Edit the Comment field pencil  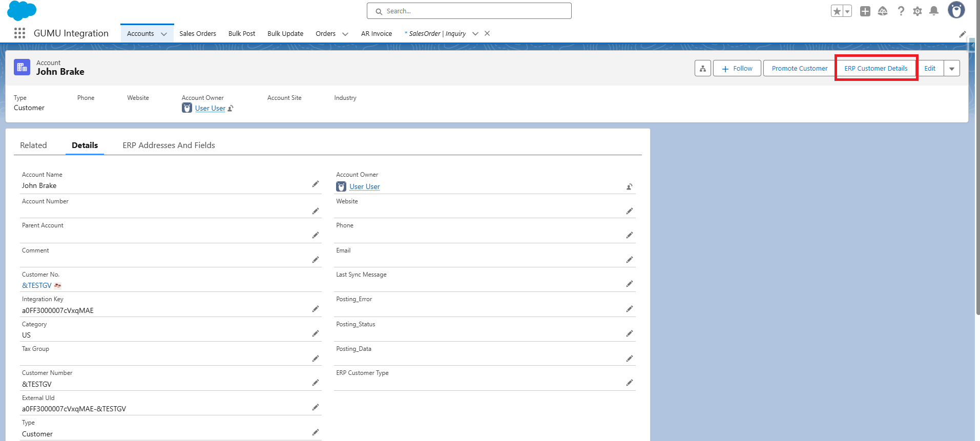tap(316, 260)
